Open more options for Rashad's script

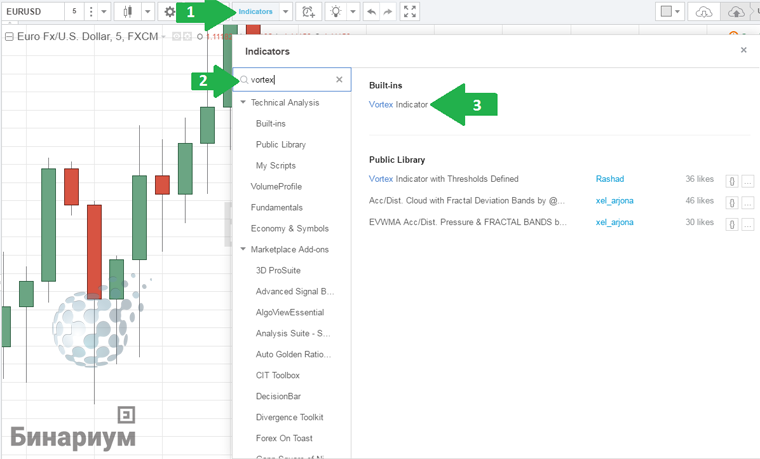point(748,181)
